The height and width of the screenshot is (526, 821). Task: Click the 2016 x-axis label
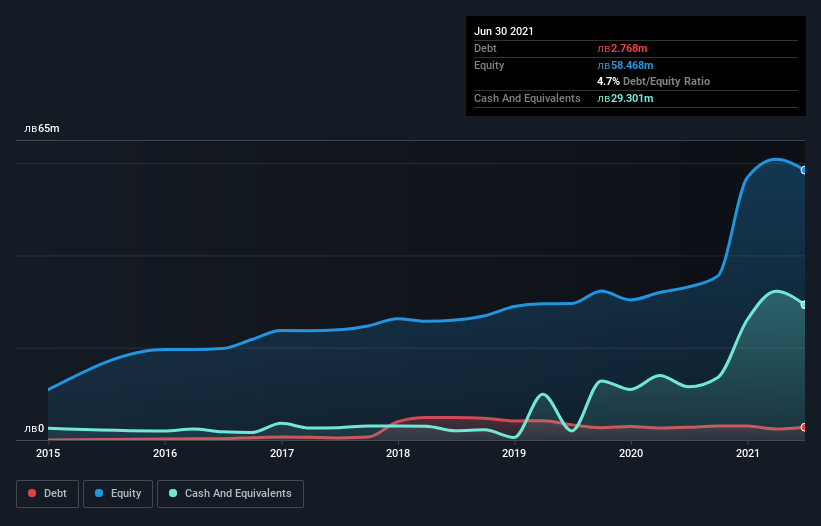click(x=165, y=453)
